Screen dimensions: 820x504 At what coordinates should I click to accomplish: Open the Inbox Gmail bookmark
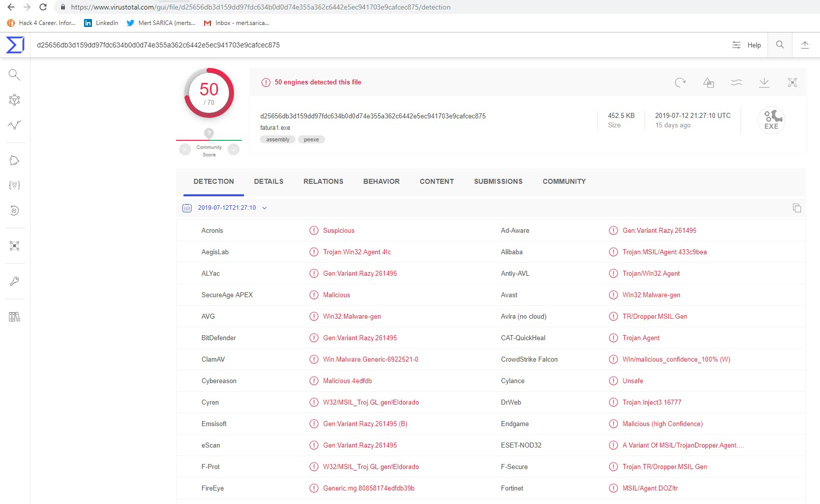236,23
